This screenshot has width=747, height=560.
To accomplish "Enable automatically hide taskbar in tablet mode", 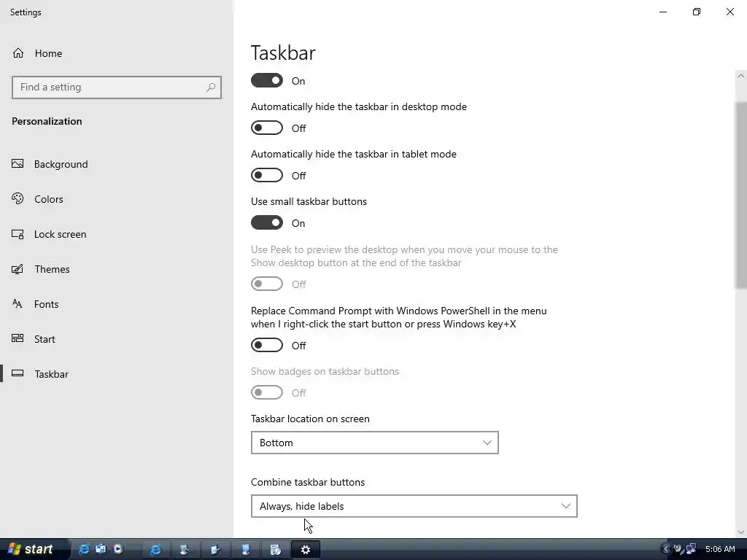I will pyautogui.click(x=267, y=175).
